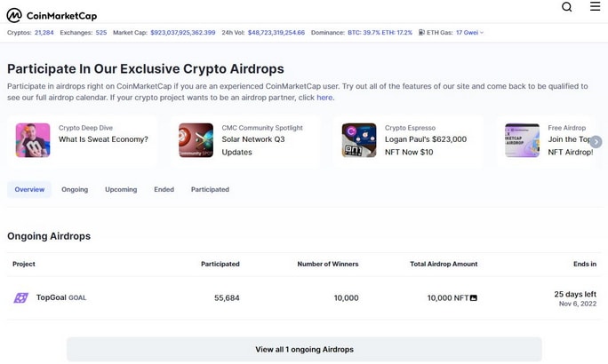Click the TopGoal project icon
608x364 pixels.
21,297
